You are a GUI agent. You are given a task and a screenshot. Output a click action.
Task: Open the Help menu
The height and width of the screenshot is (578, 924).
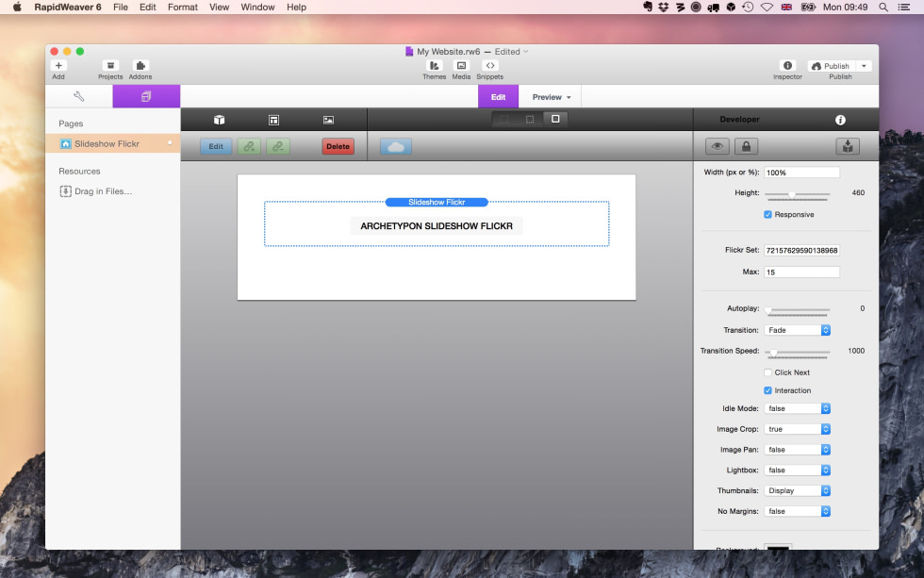click(x=296, y=7)
